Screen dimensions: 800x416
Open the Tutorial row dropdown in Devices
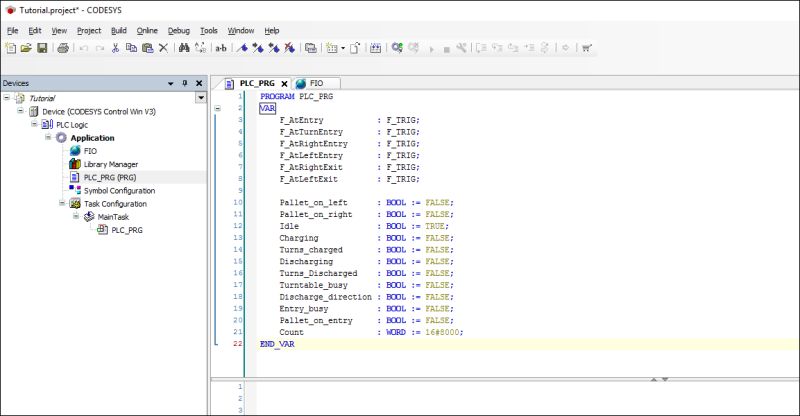click(x=201, y=97)
